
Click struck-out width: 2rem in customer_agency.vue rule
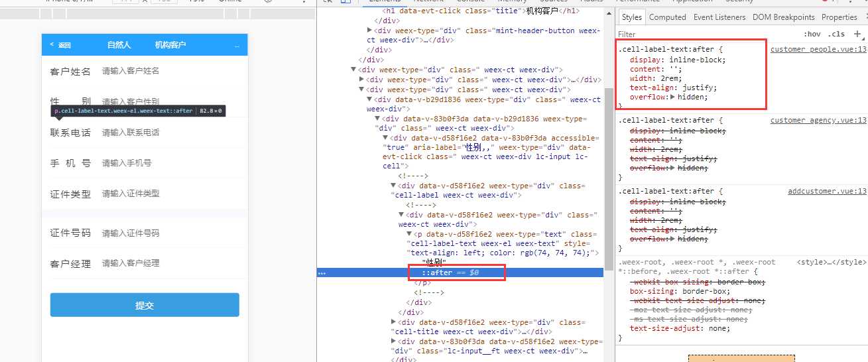point(655,149)
